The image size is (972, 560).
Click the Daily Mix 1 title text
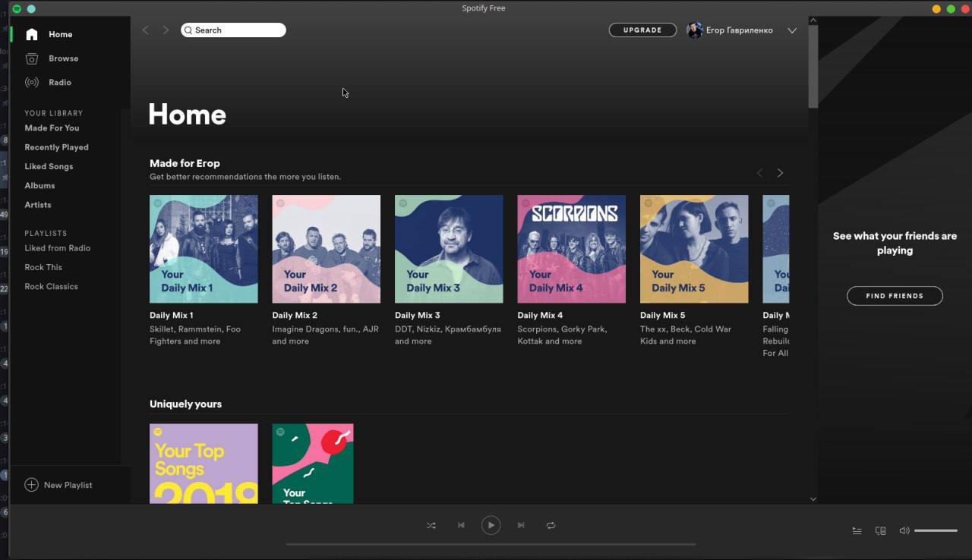[x=172, y=315]
